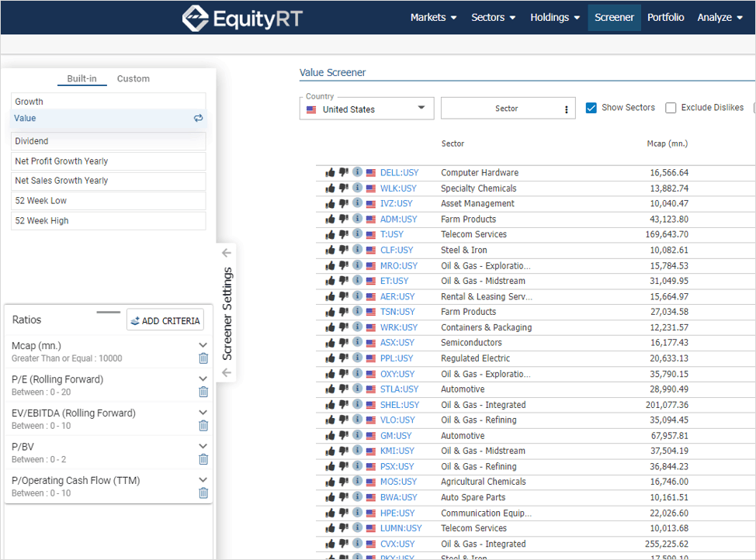Viewport: 756px width, 560px height.
Task: Open the Holdings menu
Action: pos(555,17)
